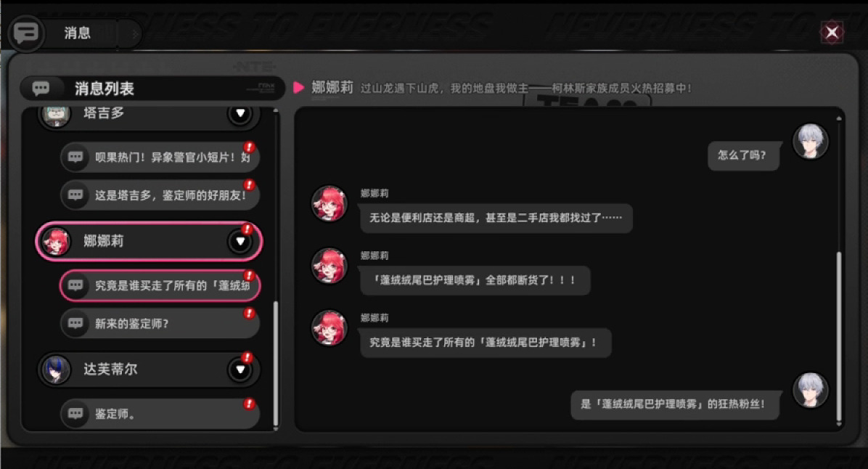Click the chat icon on 鉴定师。 thread
The image size is (868, 469).
pos(75,413)
